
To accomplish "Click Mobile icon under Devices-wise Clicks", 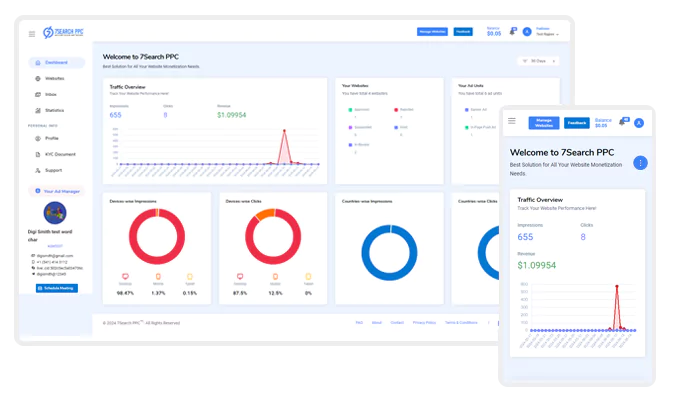I will pos(275,277).
